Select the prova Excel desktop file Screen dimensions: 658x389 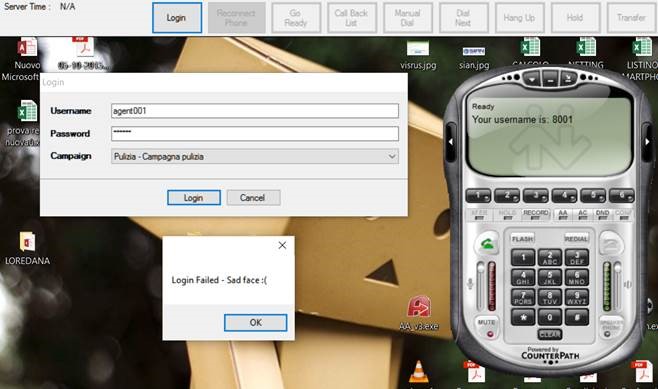24,123
